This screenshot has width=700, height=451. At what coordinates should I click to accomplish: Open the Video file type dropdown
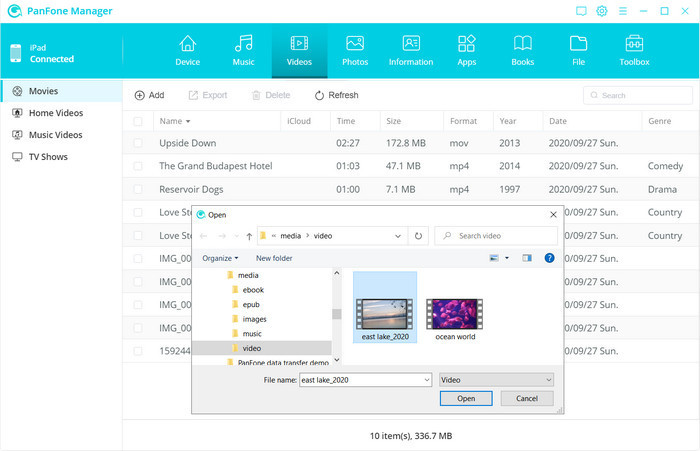[x=496, y=380]
